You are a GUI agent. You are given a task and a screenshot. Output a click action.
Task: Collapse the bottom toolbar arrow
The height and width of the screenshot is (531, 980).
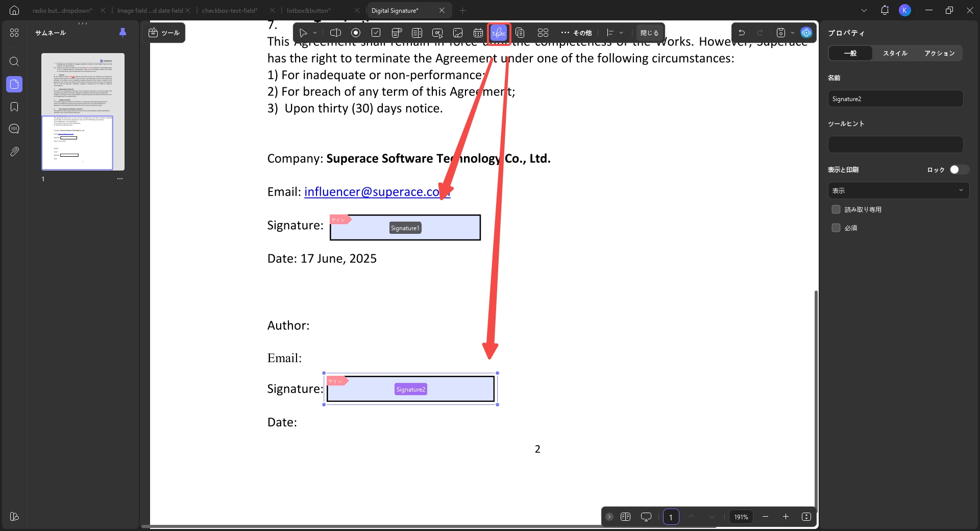pyautogui.click(x=609, y=517)
